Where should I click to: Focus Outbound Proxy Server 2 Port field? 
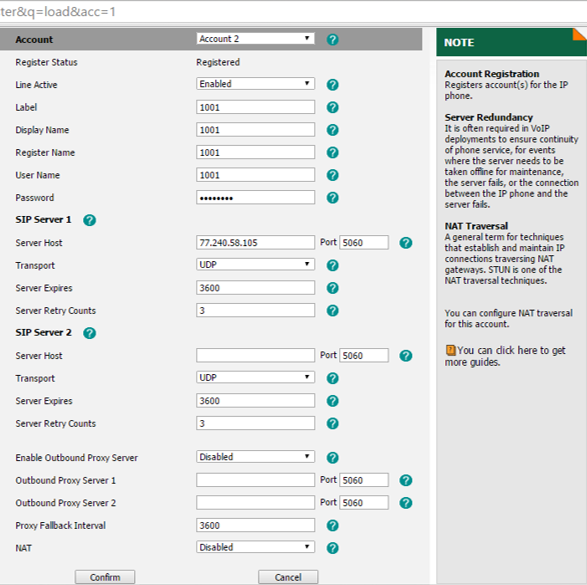(x=364, y=503)
